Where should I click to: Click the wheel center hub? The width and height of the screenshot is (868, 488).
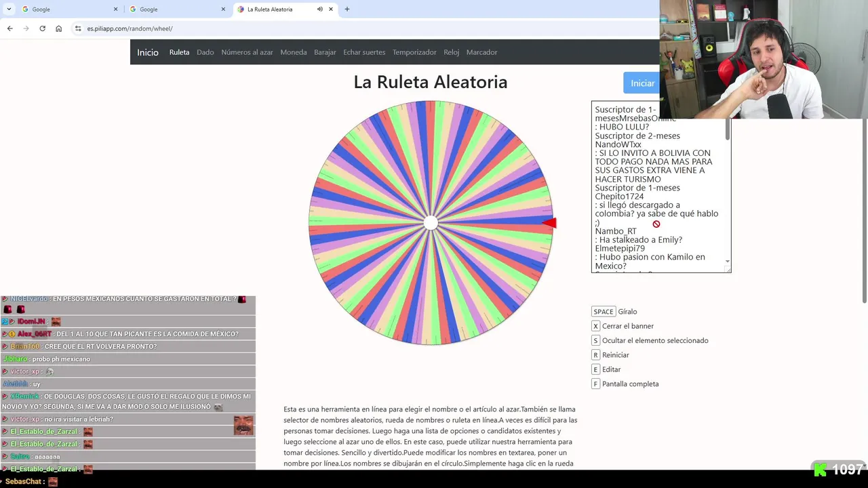click(431, 223)
